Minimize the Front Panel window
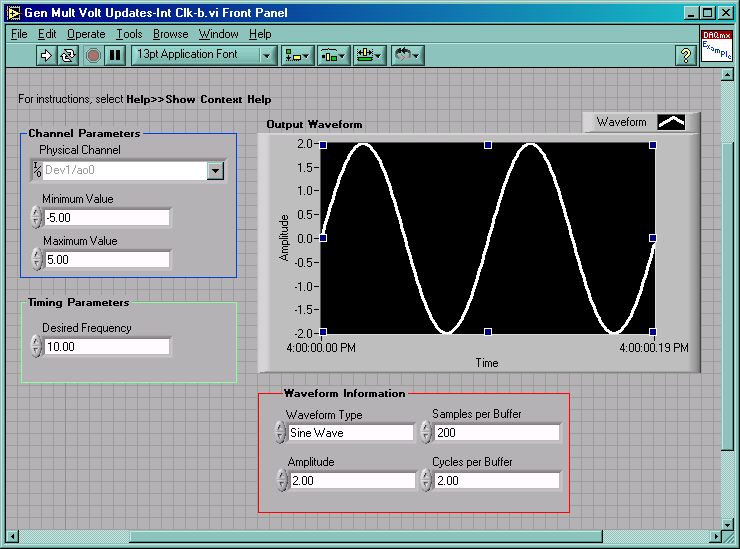This screenshot has height=549, width=740. tap(691, 13)
